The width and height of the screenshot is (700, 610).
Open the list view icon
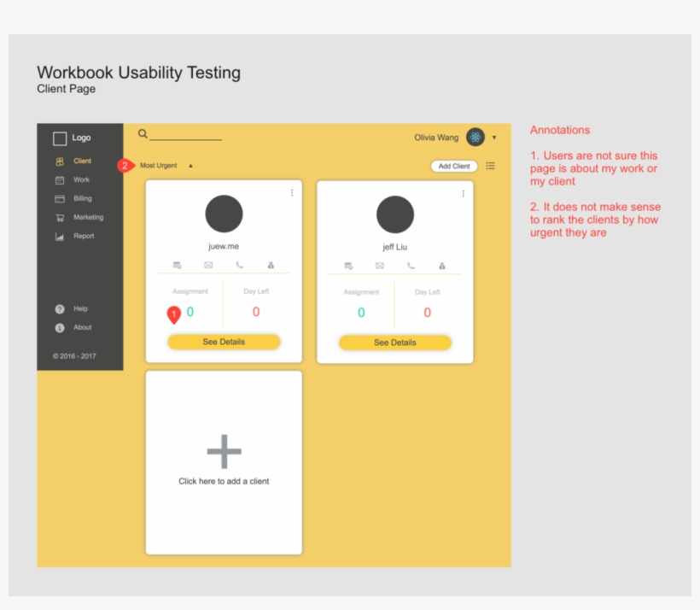click(490, 166)
